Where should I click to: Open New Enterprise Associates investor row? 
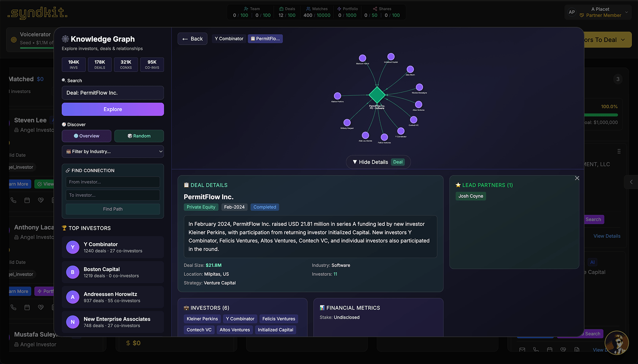113,322
